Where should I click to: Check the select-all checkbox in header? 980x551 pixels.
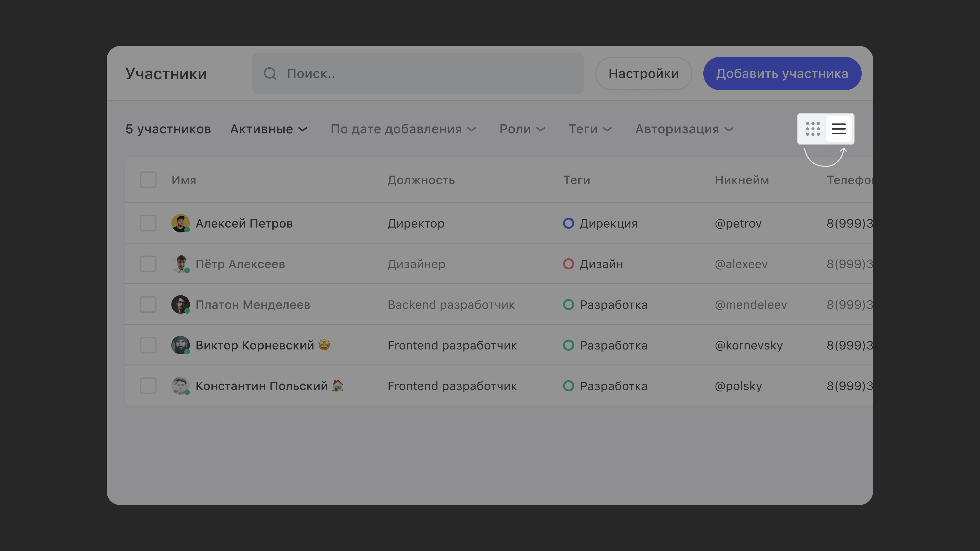(x=148, y=180)
